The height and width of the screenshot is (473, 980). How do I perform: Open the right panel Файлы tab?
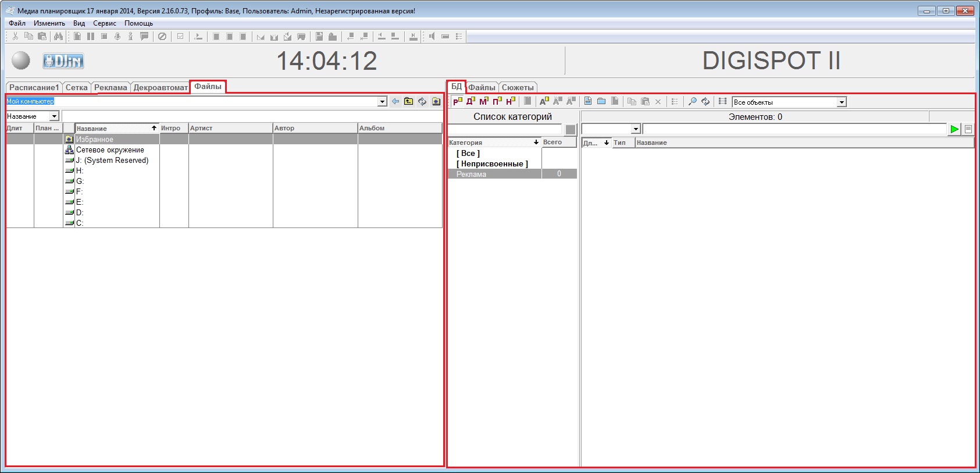tap(482, 87)
